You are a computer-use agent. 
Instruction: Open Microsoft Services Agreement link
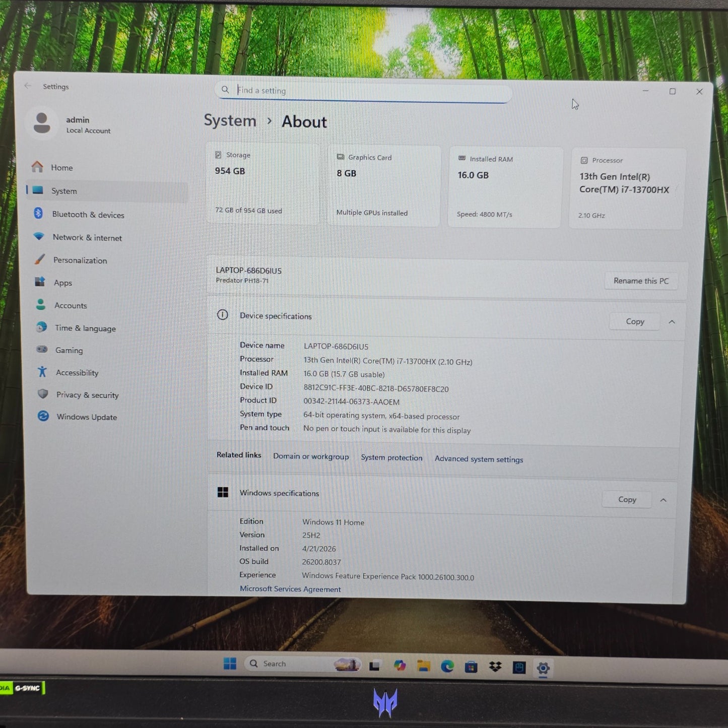(x=290, y=589)
